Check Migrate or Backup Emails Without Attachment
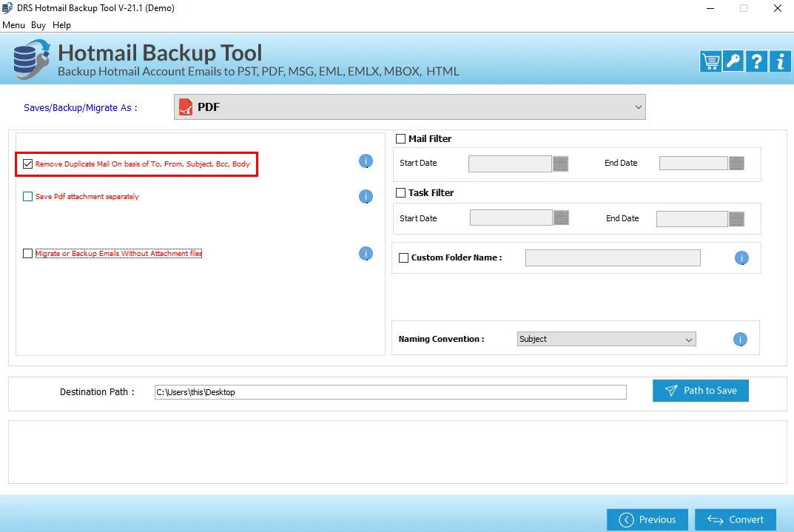This screenshot has width=794, height=532. coord(28,254)
